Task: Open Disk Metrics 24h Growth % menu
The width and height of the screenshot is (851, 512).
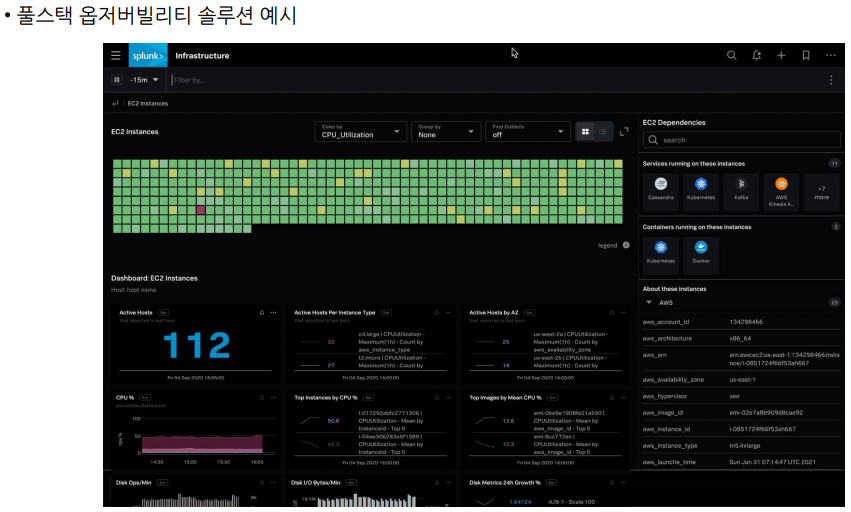Action: click(624, 483)
